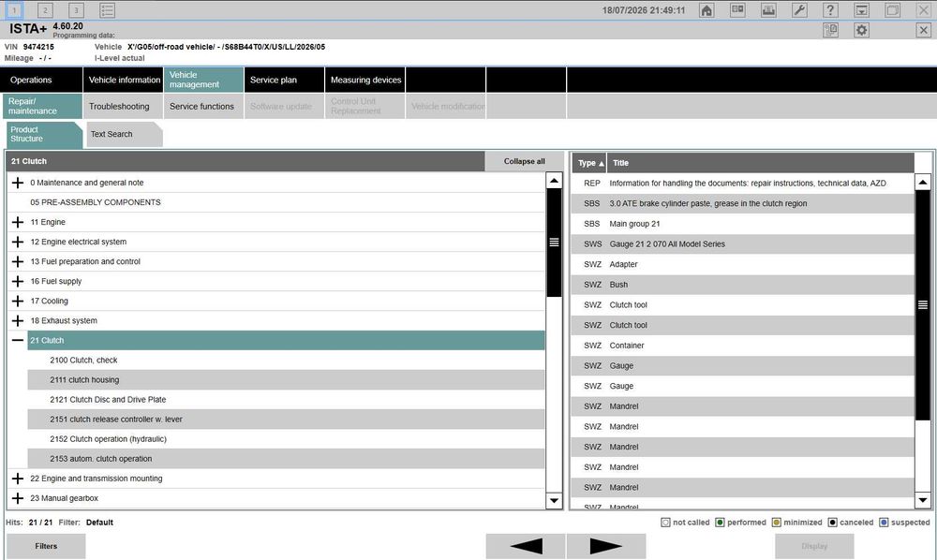Collapse the 21 Clutch node
The image size is (937, 560).
point(18,340)
